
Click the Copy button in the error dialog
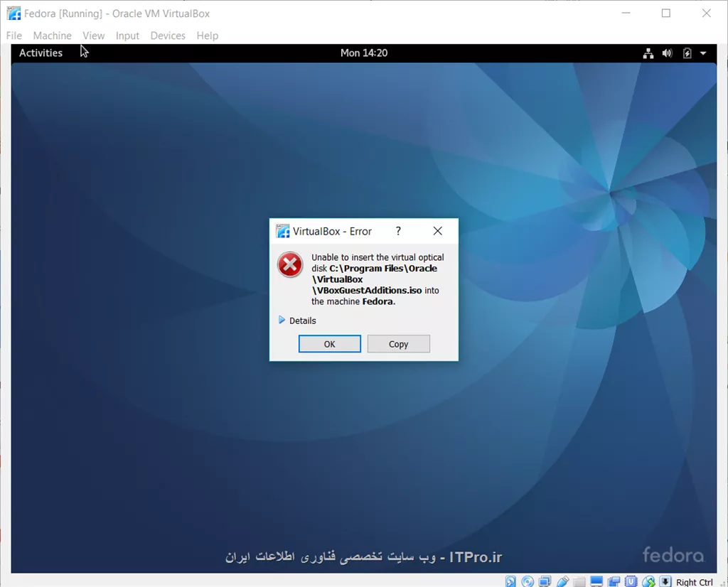[x=398, y=344]
